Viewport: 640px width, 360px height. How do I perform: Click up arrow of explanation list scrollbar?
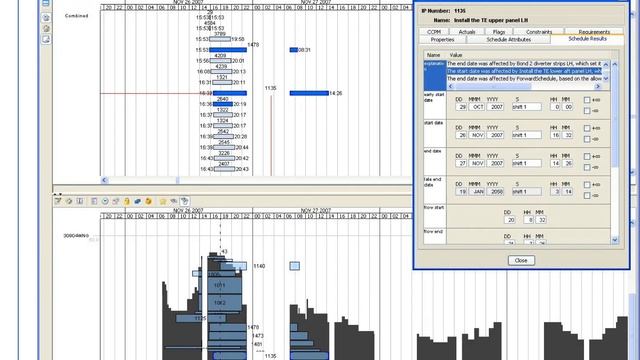point(606,64)
